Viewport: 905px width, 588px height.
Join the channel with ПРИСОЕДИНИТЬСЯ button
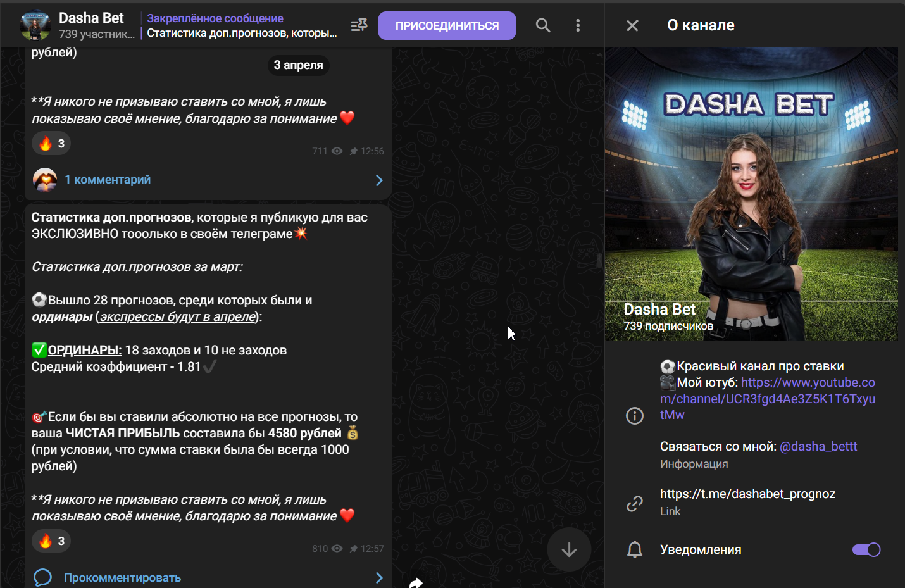[447, 25]
